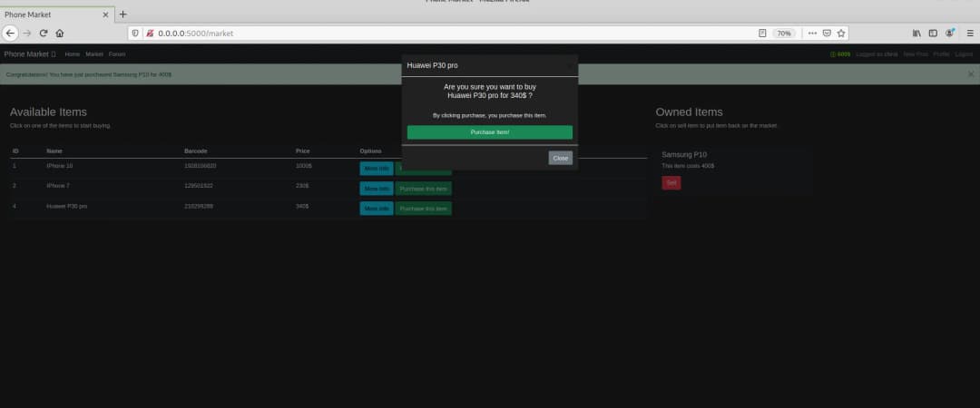Reset the 70% zoom level badge
The image size is (980, 408).
pos(784,34)
